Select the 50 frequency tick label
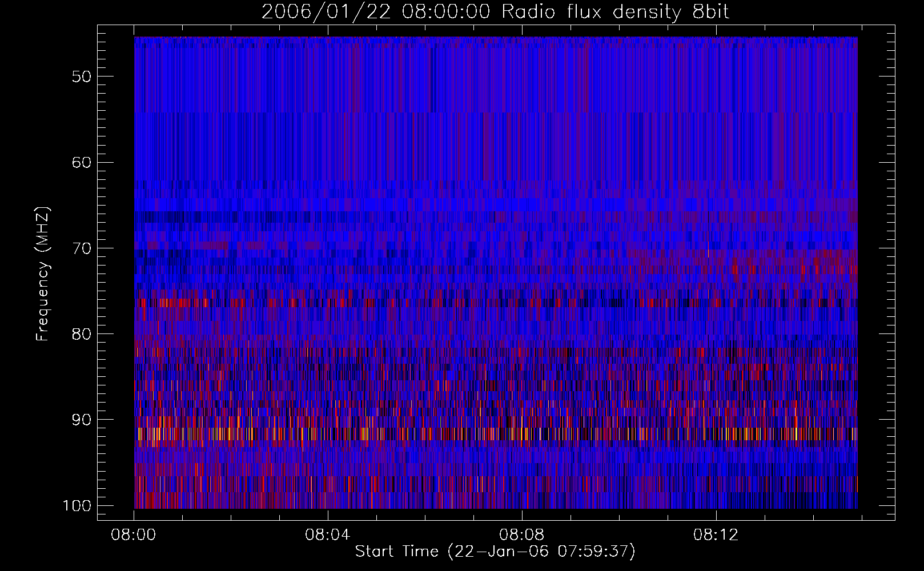The image size is (924, 571). 81,77
